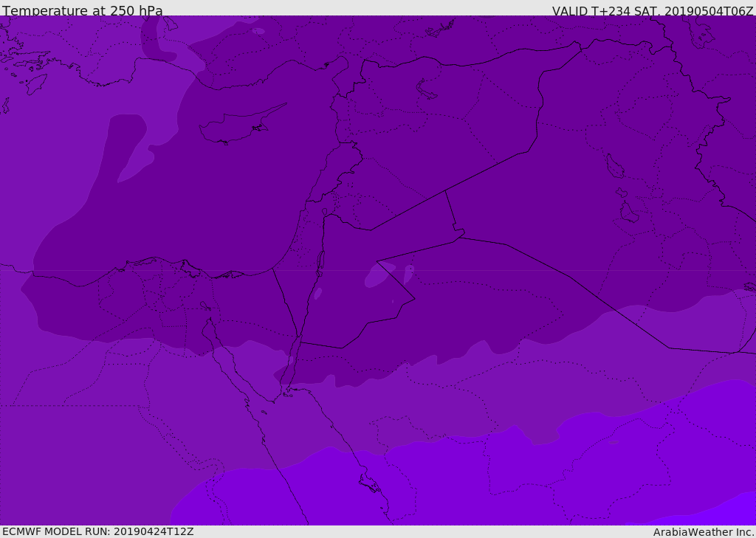Click the 'ArabiaWeather Inc.' credit text
Viewport: 756px width, 538px height.
(x=703, y=532)
